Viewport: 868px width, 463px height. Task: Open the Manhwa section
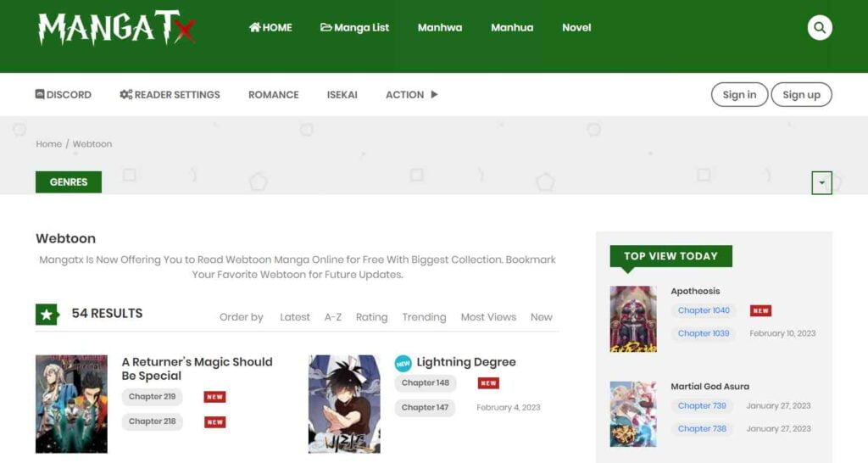pyautogui.click(x=440, y=28)
